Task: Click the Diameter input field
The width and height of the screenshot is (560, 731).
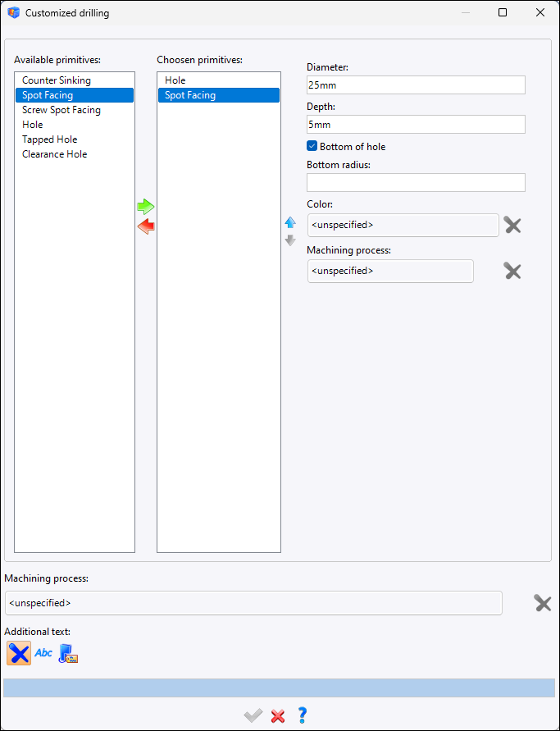Action: coord(416,85)
